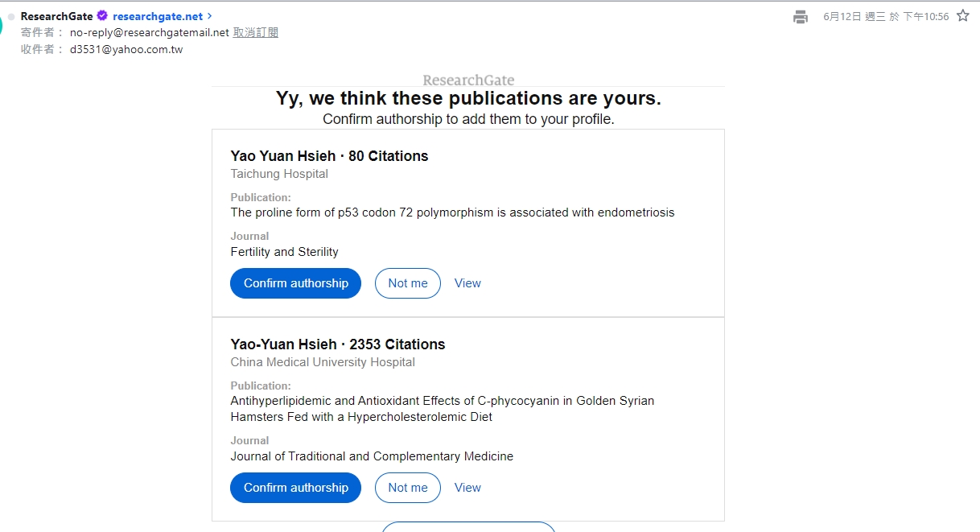Star this ResearchGate email
The image size is (980, 532).
click(x=963, y=16)
